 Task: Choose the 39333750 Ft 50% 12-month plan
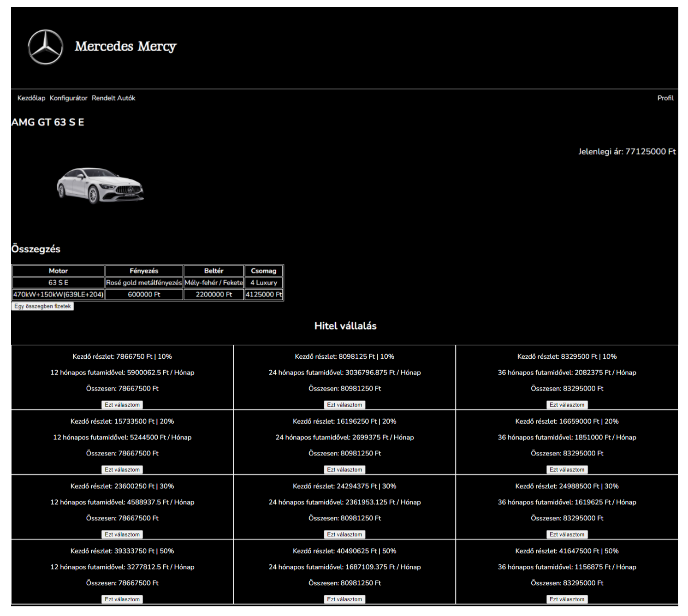[122, 599]
